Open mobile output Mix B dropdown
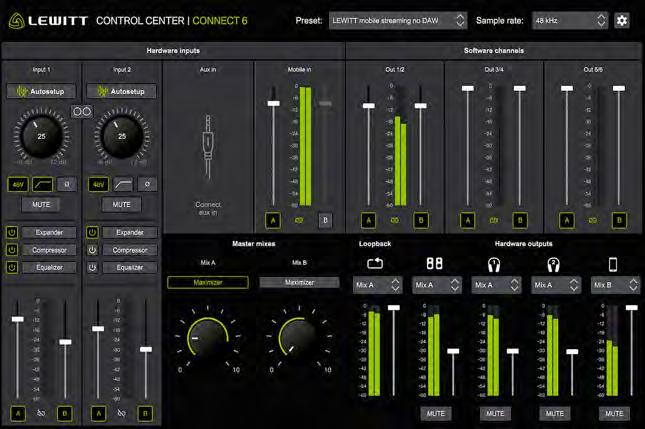 click(615, 285)
